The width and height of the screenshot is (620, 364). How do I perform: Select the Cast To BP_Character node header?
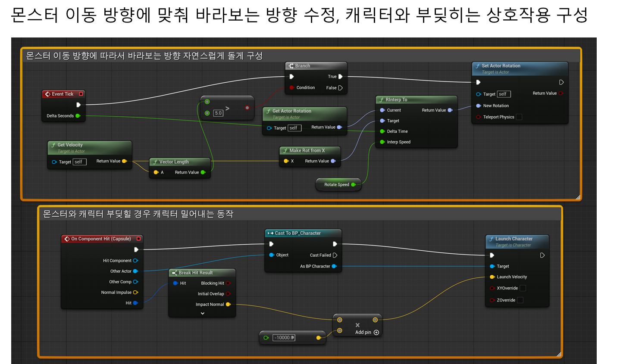(303, 233)
